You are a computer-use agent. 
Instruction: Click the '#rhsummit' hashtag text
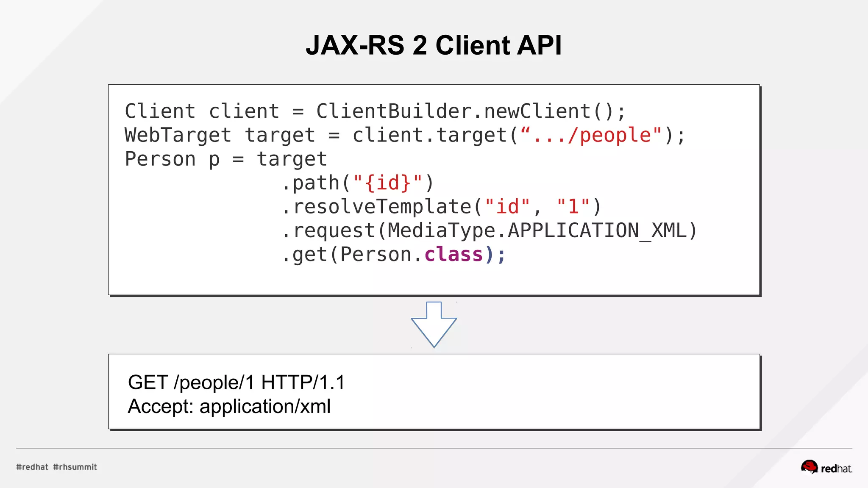(75, 467)
